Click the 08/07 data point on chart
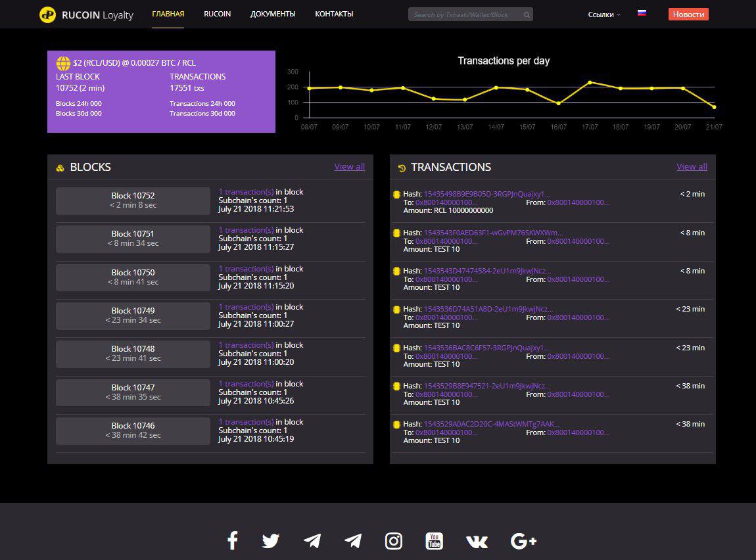Image resolution: width=756 pixels, height=560 pixels. click(x=309, y=89)
